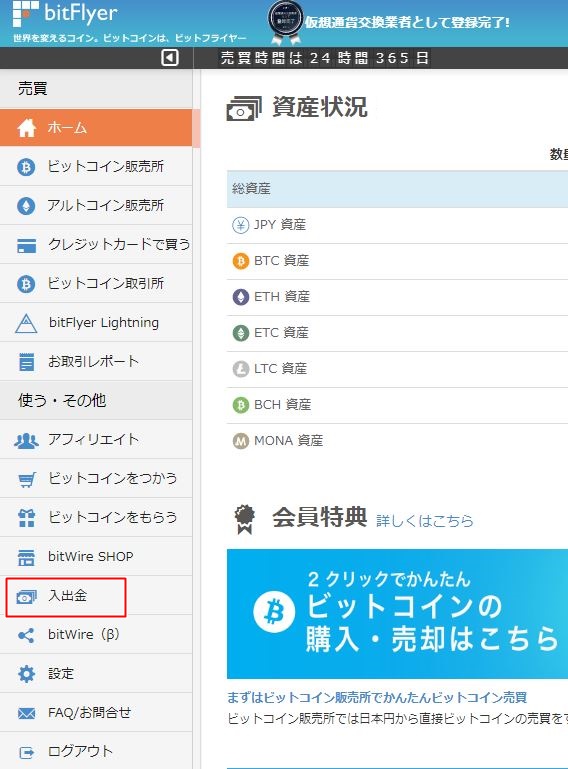Click the 資産状況 heading
The height and width of the screenshot is (769, 568).
[x=319, y=107]
